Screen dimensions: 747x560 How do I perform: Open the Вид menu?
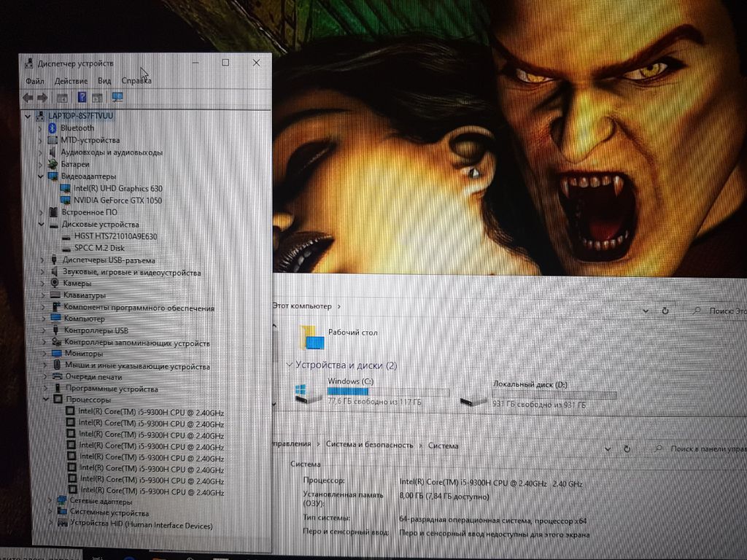pyautogui.click(x=104, y=81)
